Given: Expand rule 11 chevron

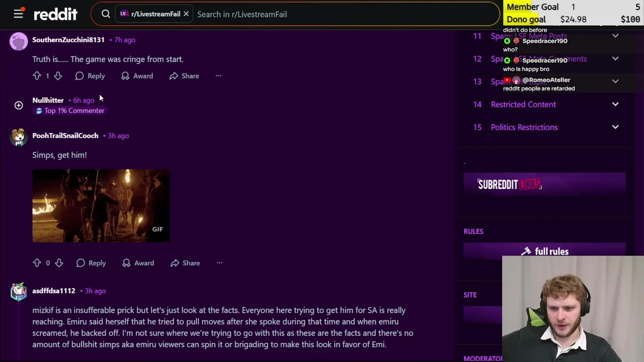Looking at the screenshot, I should [x=615, y=36].
